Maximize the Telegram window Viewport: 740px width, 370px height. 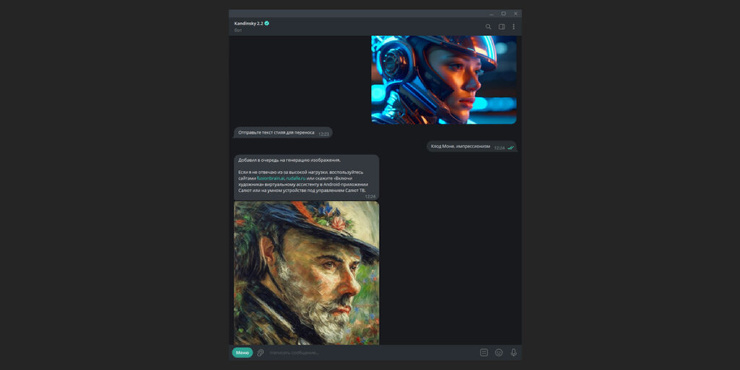(503, 14)
